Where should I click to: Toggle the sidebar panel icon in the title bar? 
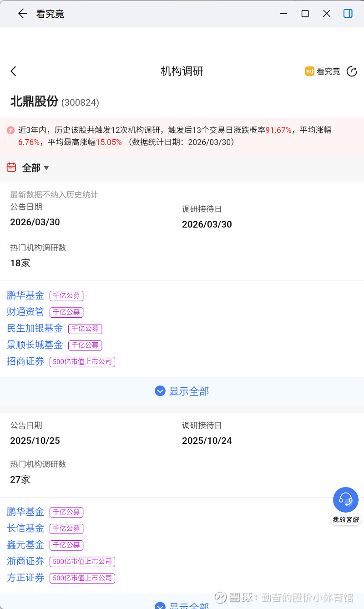coord(348,14)
